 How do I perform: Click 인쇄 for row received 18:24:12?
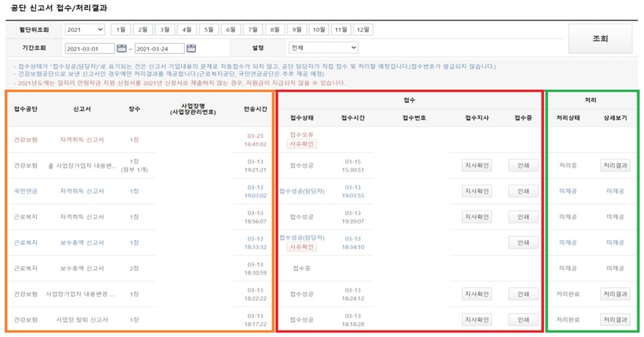point(523,294)
